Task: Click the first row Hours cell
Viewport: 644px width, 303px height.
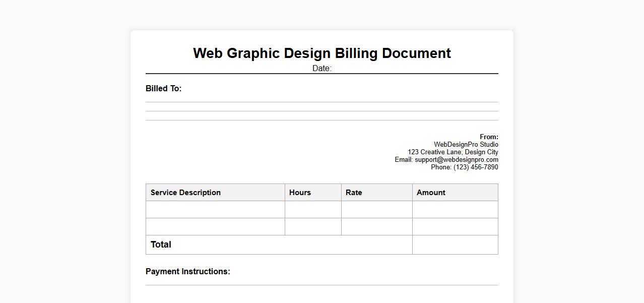Action: (x=313, y=210)
